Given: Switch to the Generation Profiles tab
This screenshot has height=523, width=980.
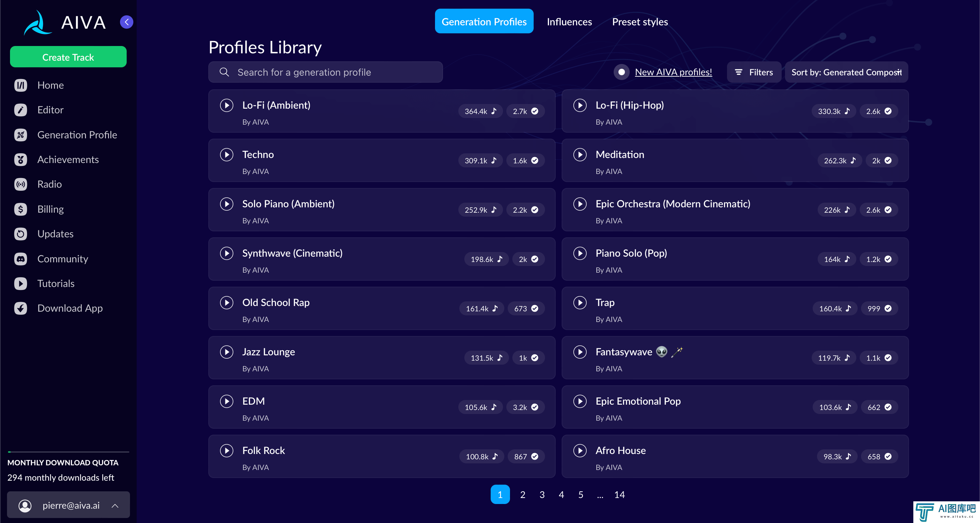Looking at the screenshot, I should pyautogui.click(x=484, y=21).
